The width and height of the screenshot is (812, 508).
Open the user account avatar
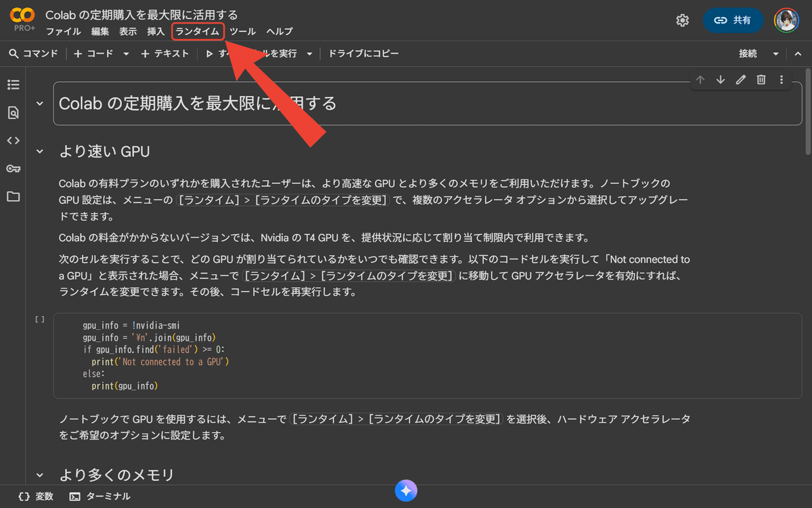[787, 20]
